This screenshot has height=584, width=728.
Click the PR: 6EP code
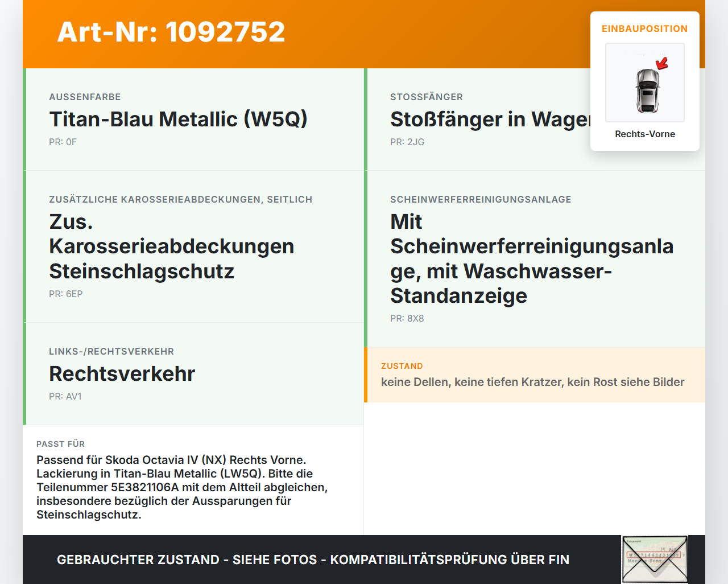[66, 294]
